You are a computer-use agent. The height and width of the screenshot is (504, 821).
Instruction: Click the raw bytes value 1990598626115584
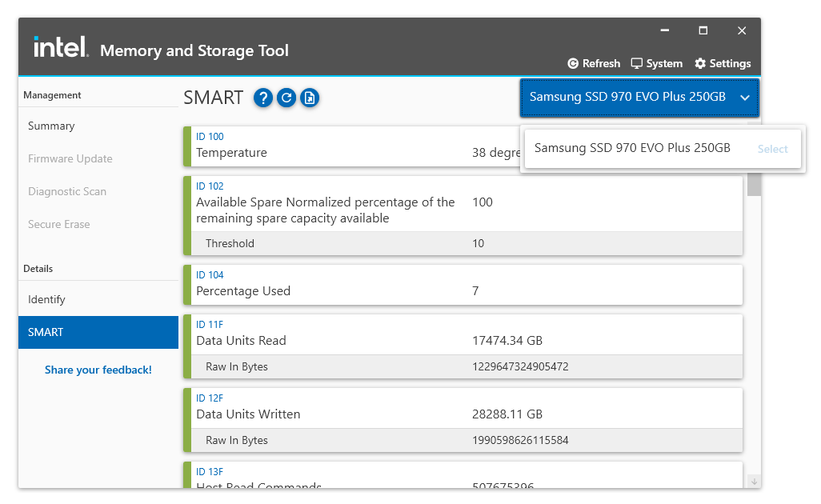pos(520,441)
